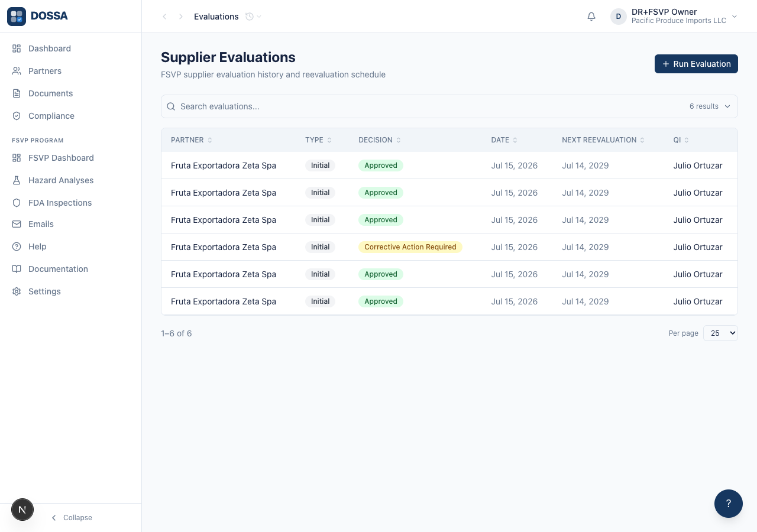Click the Partners people icon
757x532 pixels.
17,71
